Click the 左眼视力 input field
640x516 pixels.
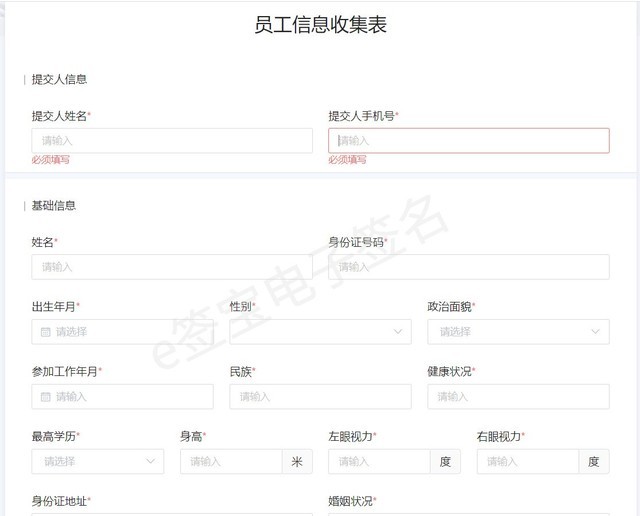380,461
